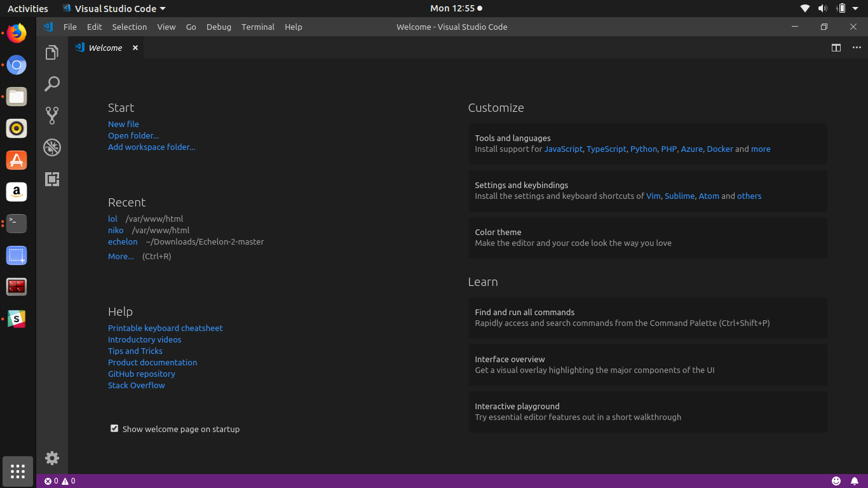
Task: Select the Welcome tab
Action: pos(106,48)
